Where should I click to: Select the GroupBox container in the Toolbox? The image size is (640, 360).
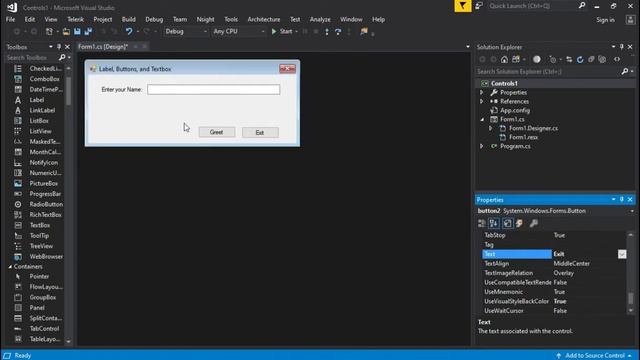[x=42, y=298]
